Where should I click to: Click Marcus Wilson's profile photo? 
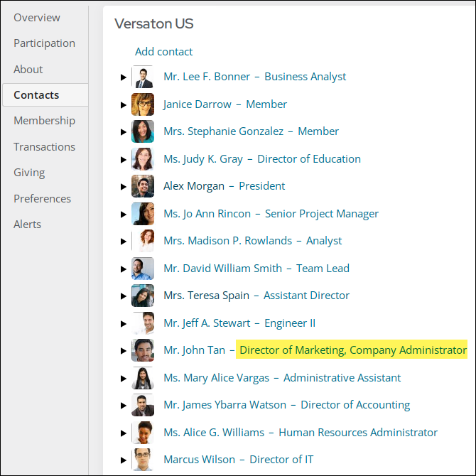coord(143,460)
